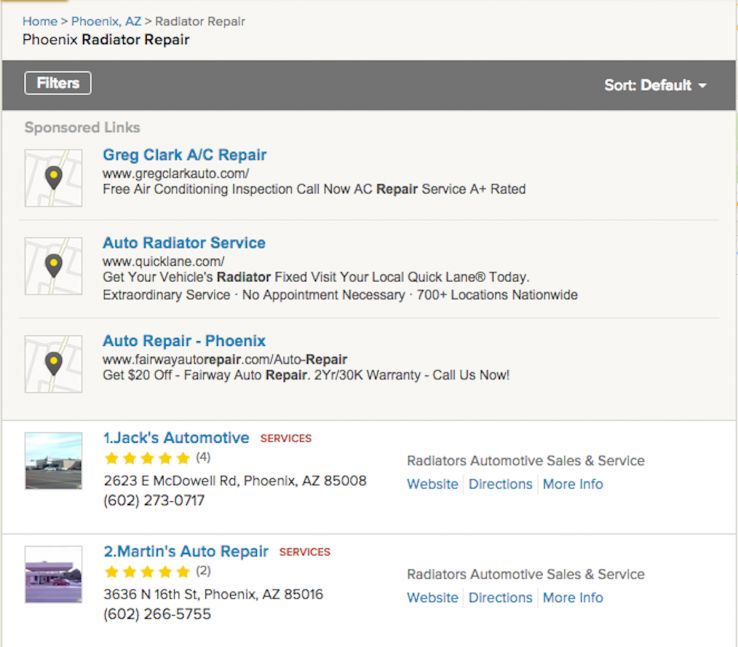
Task: Open Martin's Auto Repair photo thumbnail
Action: pos(53,574)
